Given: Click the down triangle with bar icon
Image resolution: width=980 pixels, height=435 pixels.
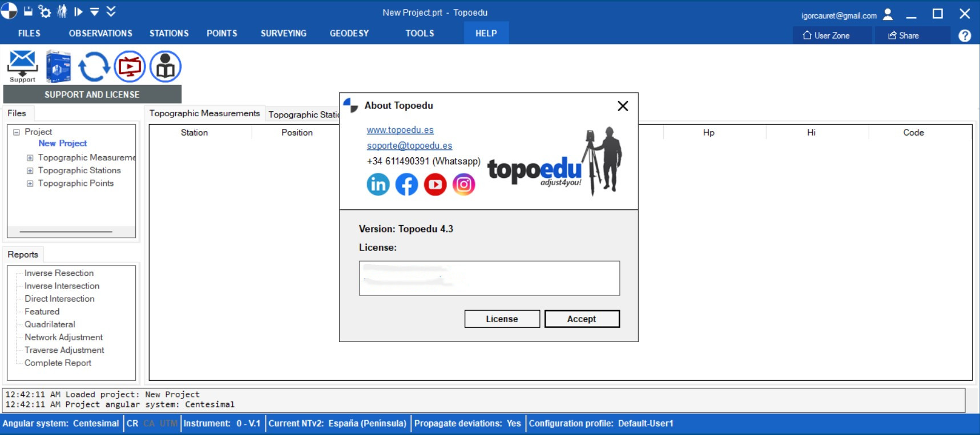Looking at the screenshot, I should [95, 11].
